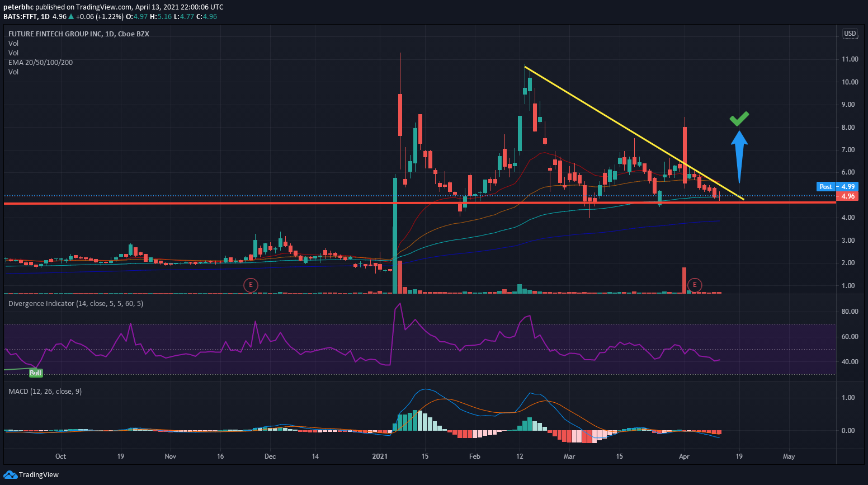Open the earnings marker E near April
Image resolution: width=868 pixels, height=485 pixels.
[x=695, y=285]
